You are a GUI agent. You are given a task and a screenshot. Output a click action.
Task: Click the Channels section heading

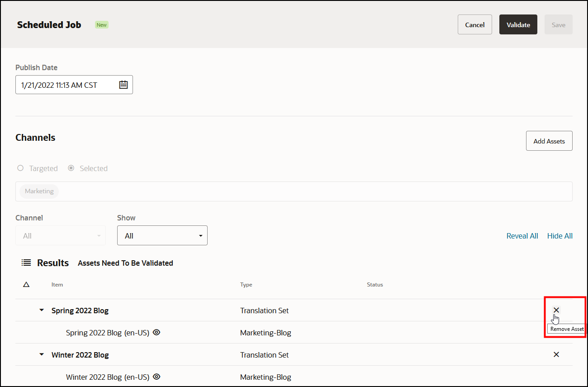(x=35, y=138)
